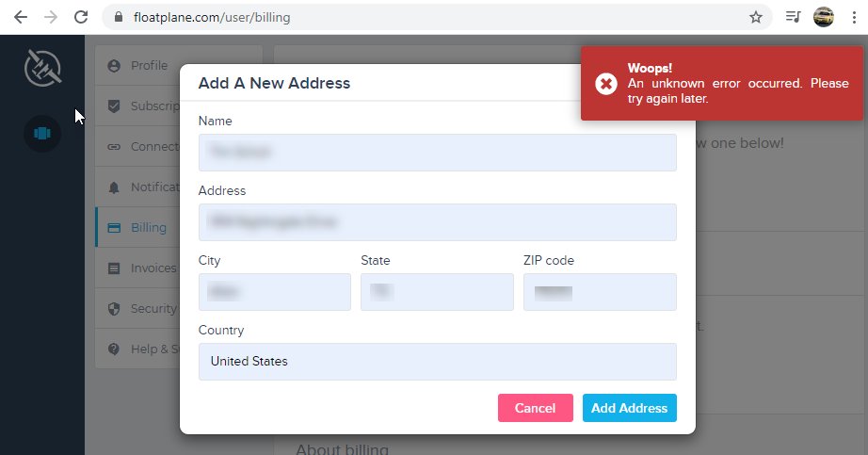Open the Billing settings tab
The height and width of the screenshot is (455, 868).
137,227
